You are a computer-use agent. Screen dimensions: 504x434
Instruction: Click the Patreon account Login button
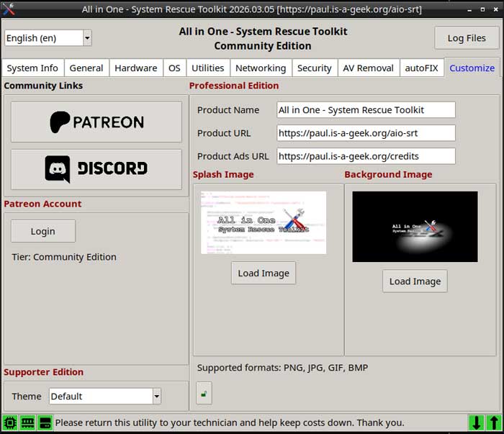click(x=42, y=231)
